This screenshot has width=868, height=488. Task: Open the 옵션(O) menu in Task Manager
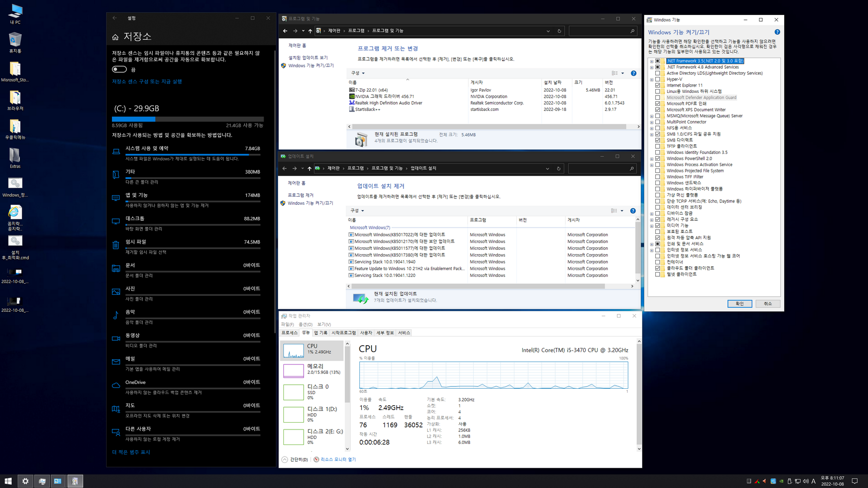coord(305,324)
